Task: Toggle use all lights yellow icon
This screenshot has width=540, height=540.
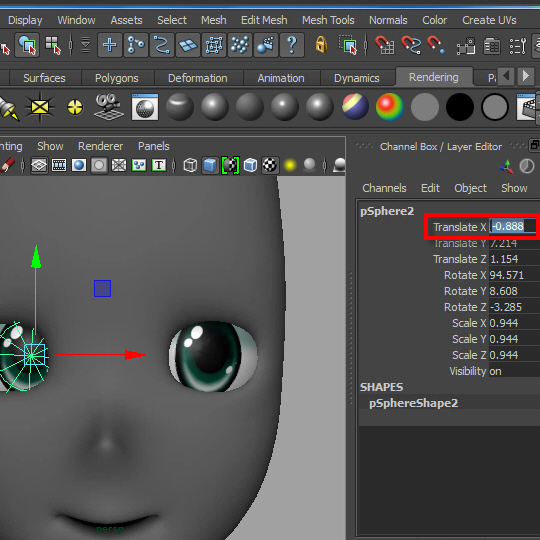Action: click(x=290, y=165)
